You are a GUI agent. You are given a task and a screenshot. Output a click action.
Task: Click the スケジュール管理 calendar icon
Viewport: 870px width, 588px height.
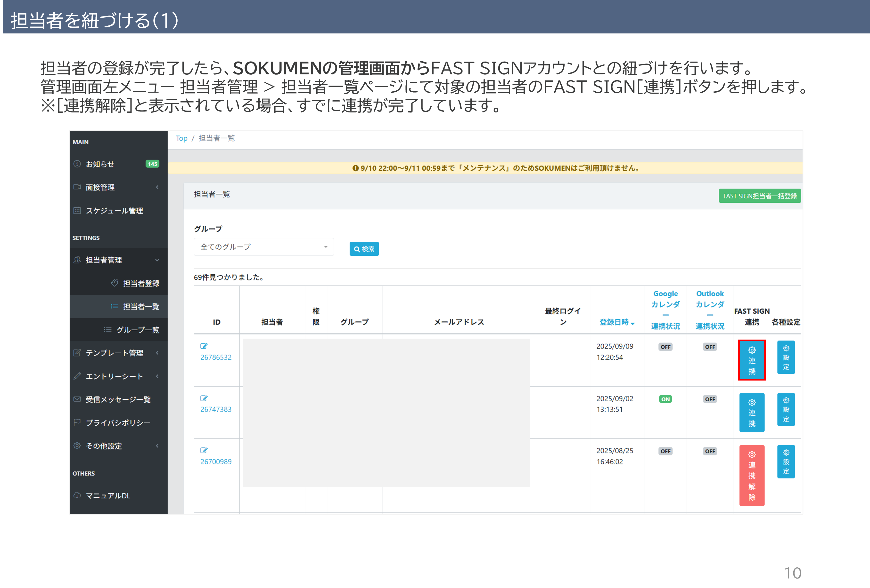point(77,210)
